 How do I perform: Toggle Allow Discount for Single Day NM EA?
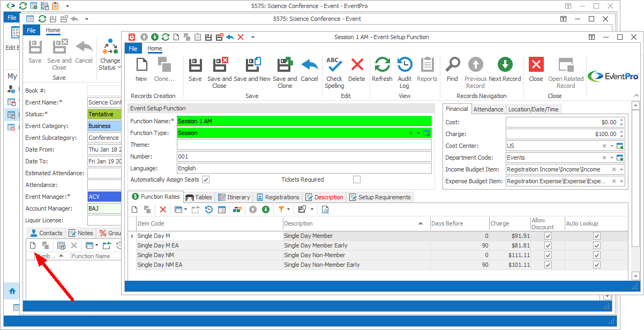click(548, 265)
